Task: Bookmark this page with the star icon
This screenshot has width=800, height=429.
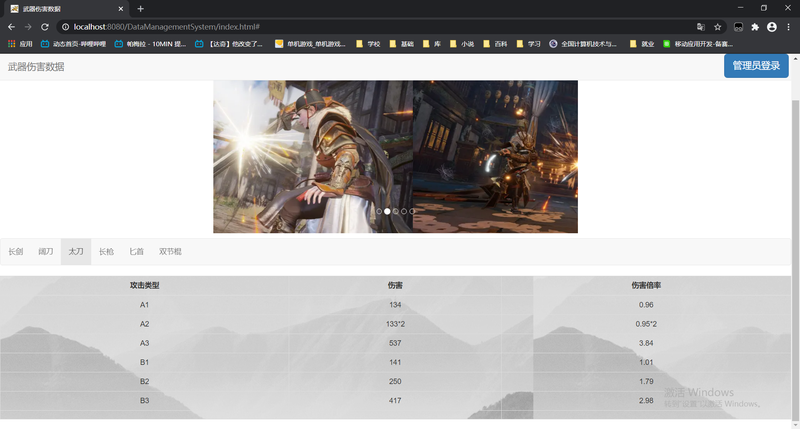Action: 717,27
